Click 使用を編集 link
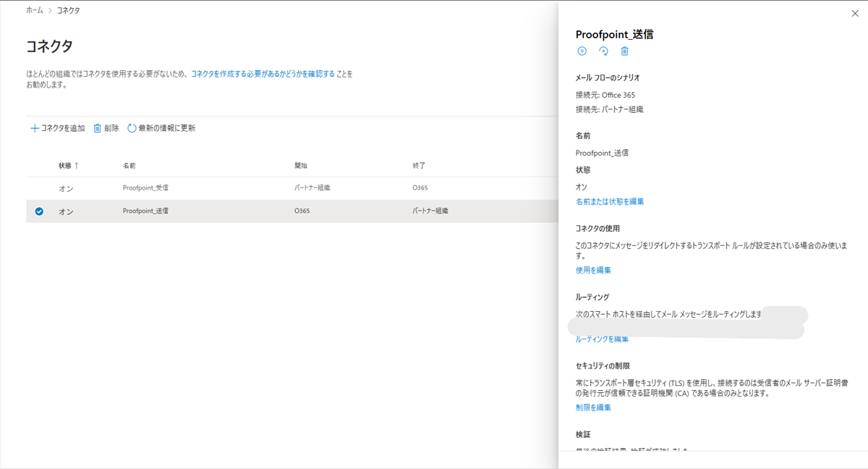This screenshot has height=469, width=868. [593, 270]
